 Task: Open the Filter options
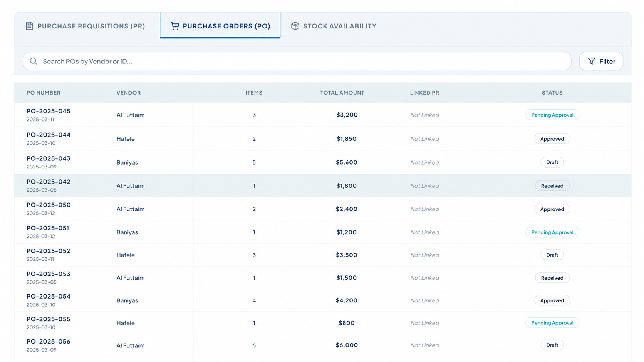(601, 61)
